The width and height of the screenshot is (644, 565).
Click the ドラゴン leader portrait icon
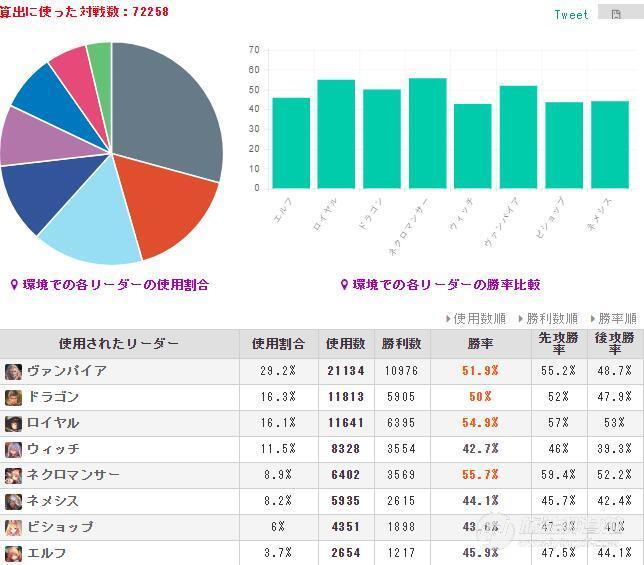click(13, 397)
